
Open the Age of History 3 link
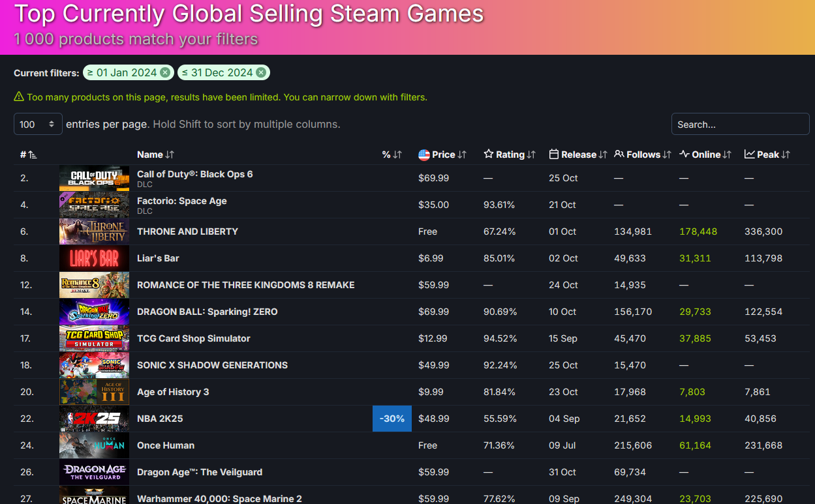(173, 392)
